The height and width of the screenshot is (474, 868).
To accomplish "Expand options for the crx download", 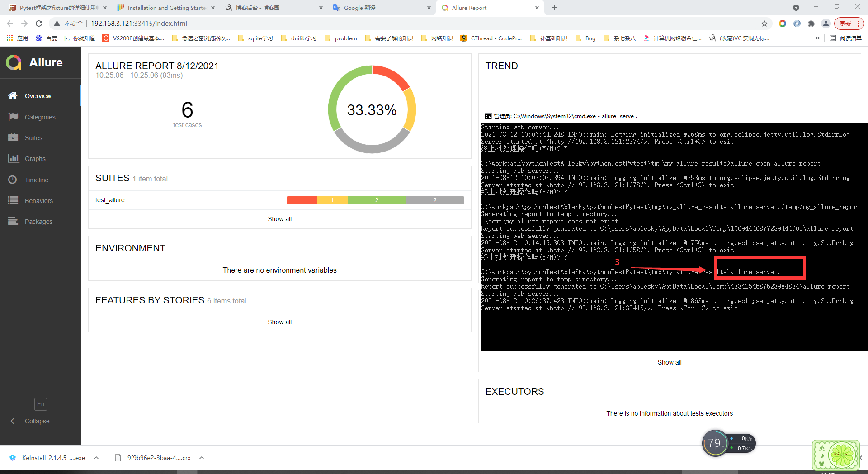I will tap(202, 458).
